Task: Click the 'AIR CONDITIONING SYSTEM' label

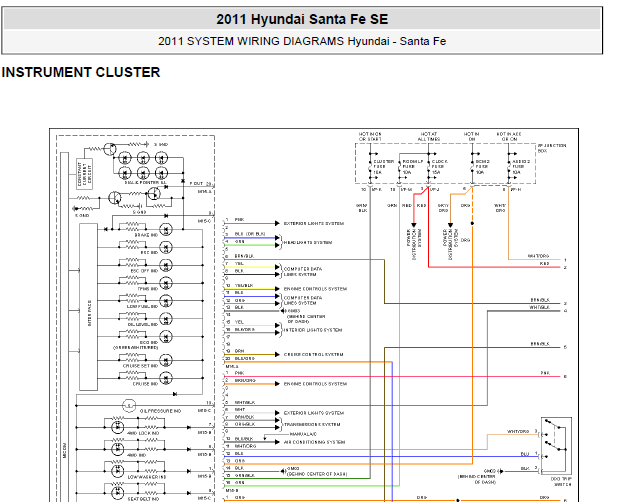Action: 314,442
